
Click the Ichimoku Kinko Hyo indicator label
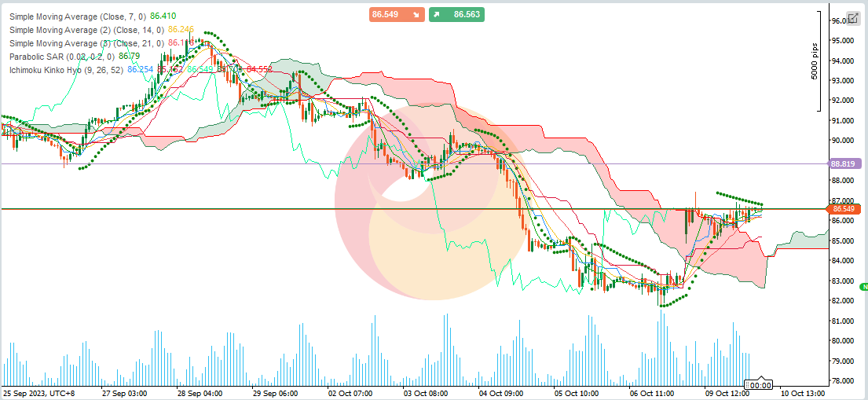[66, 70]
